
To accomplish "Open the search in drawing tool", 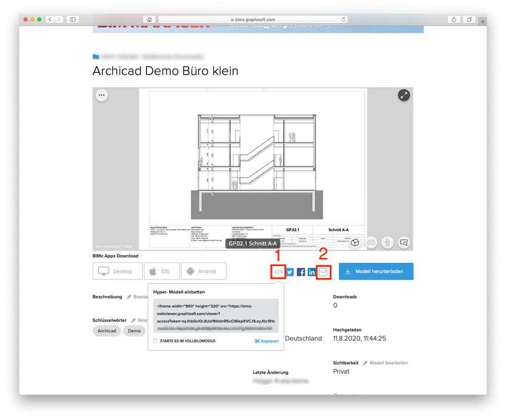I will click(404, 242).
